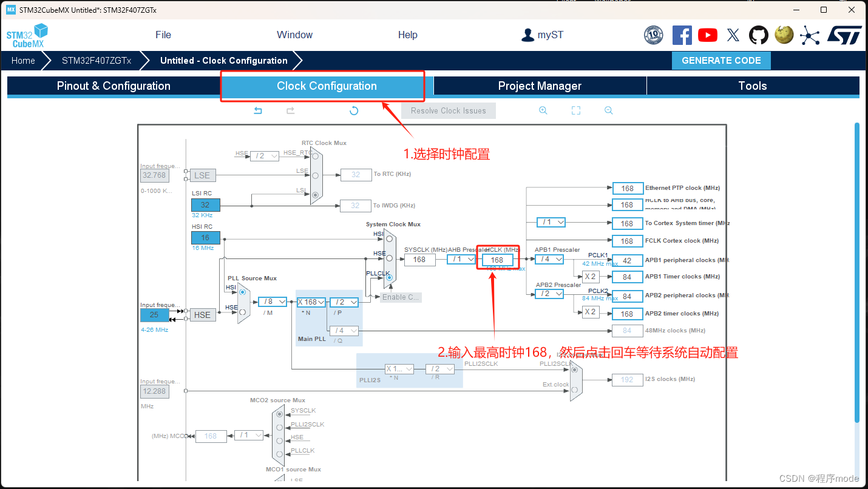Select LSI input on RTC Clock Mux
The height and width of the screenshot is (489, 868).
[x=315, y=195]
